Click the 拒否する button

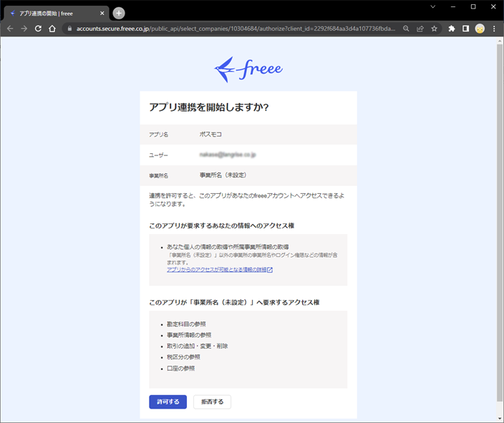(x=212, y=402)
